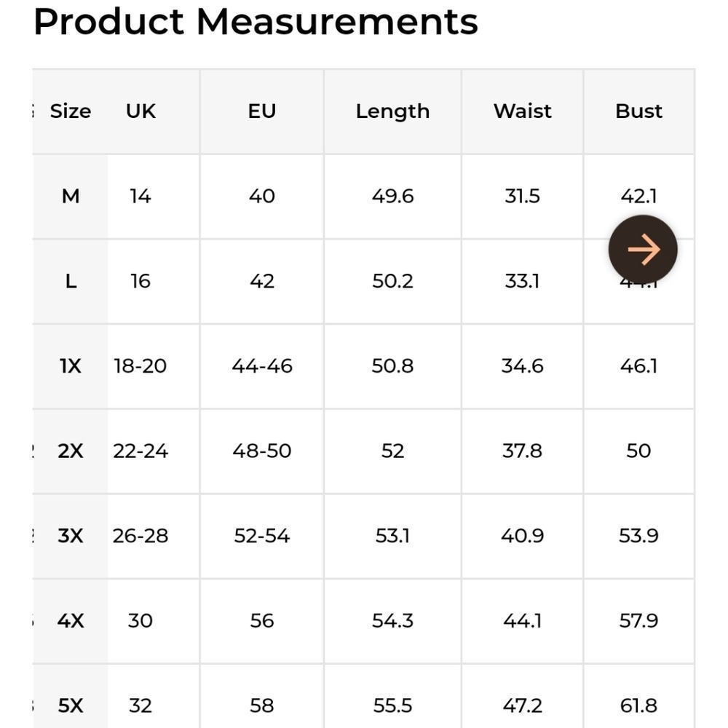Screen dimensions: 728x728
Task: Select the M size row label
Action: pos(71,197)
